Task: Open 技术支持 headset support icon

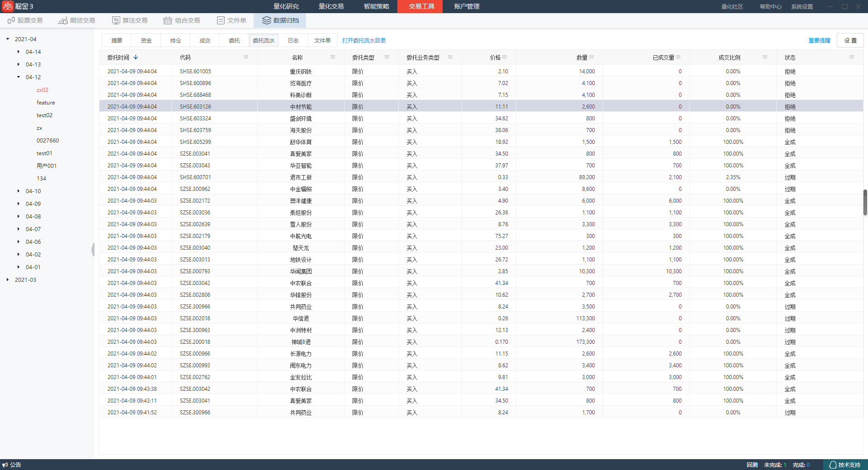Action: [x=833, y=465]
